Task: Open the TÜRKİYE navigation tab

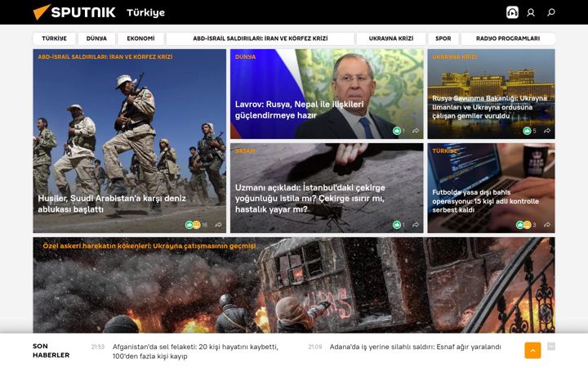Action: pyautogui.click(x=55, y=38)
